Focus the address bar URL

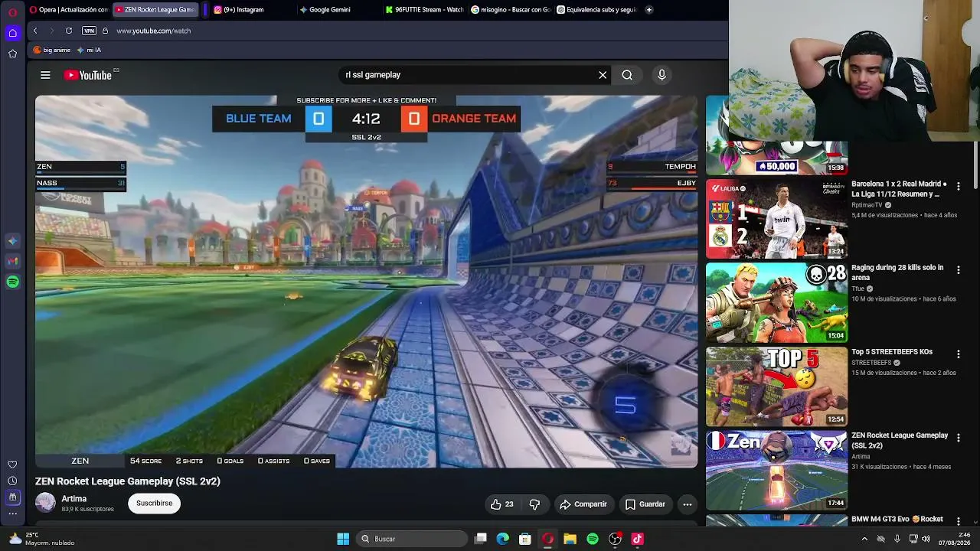tap(153, 31)
